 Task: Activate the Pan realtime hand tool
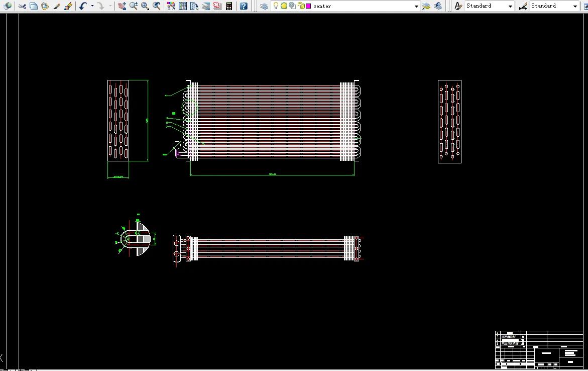coord(122,6)
